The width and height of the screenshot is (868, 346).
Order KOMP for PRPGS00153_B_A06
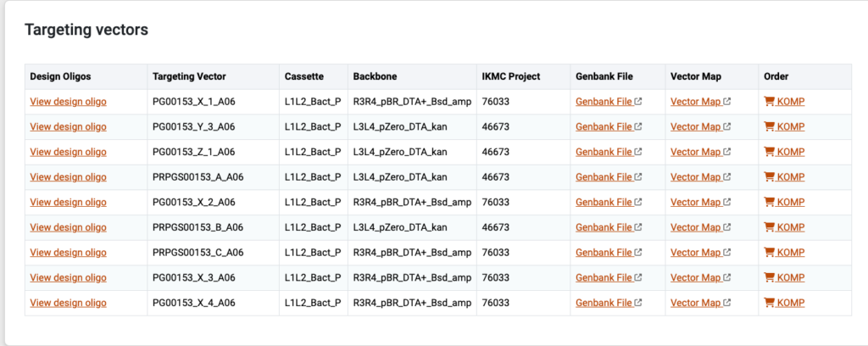click(791, 227)
